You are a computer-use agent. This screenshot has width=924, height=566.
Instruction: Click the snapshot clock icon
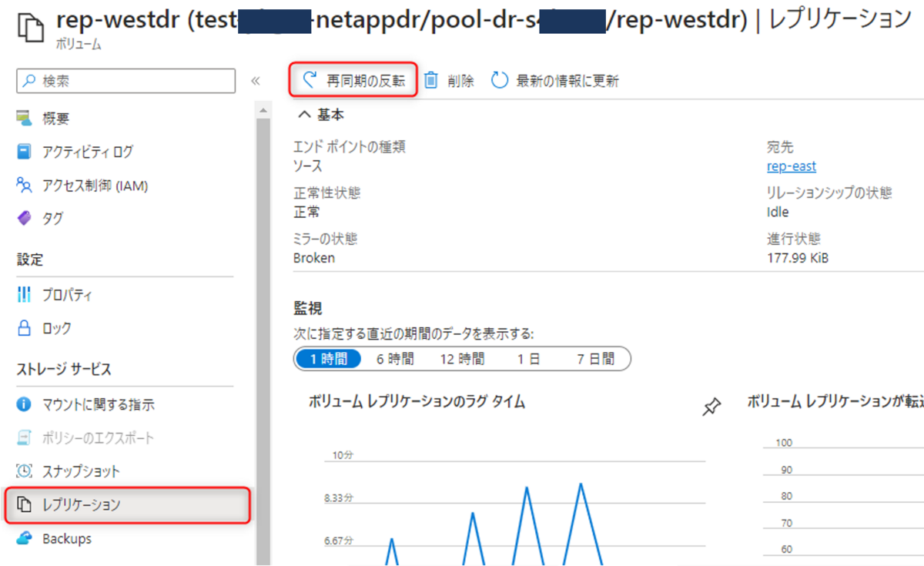[25, 471]
